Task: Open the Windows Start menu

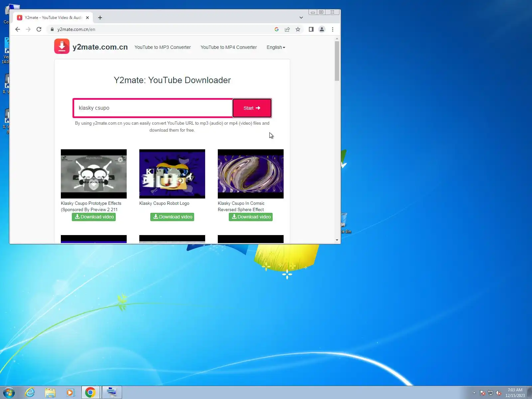Action: pos(9,392)
